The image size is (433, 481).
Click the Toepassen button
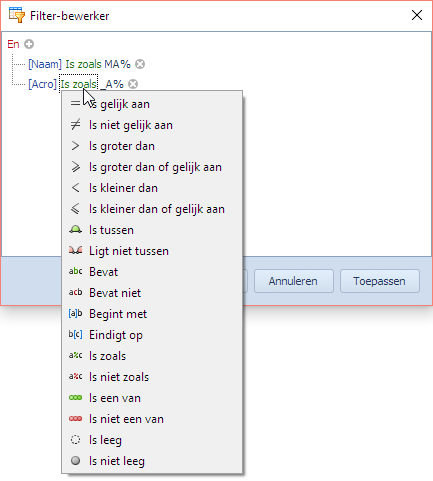[x=380, y=281]
